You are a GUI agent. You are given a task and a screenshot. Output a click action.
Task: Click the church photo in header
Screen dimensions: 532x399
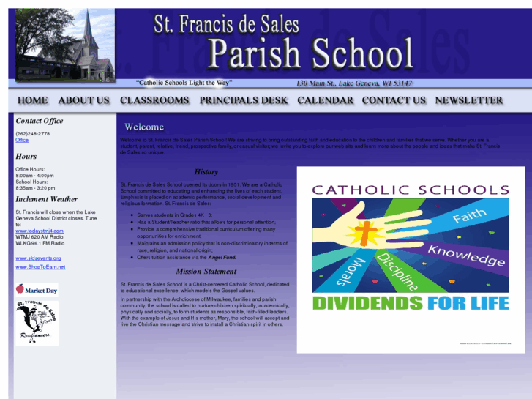[x=65, y=45]
